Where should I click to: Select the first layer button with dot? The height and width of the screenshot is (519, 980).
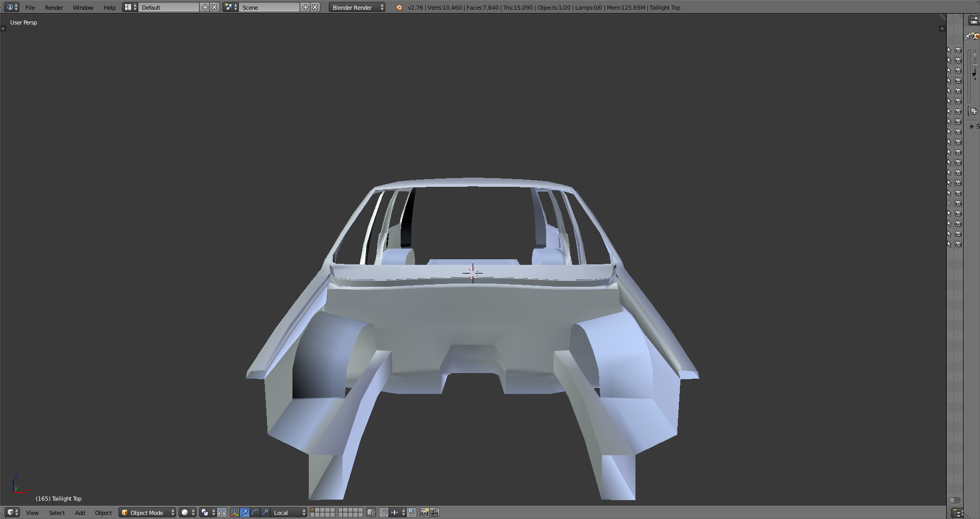(312, 510)
